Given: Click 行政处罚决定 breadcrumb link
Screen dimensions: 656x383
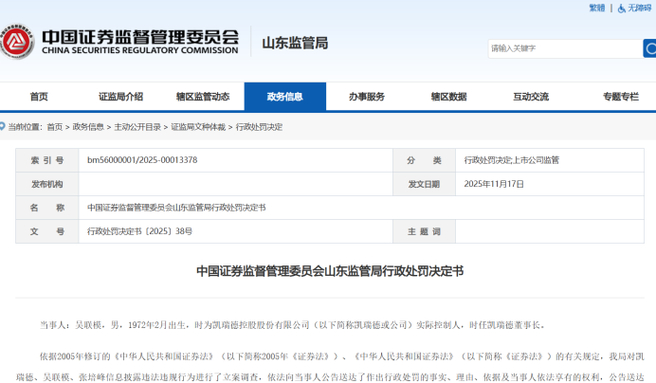Looking at the screenshot, I should click(259, 127).
